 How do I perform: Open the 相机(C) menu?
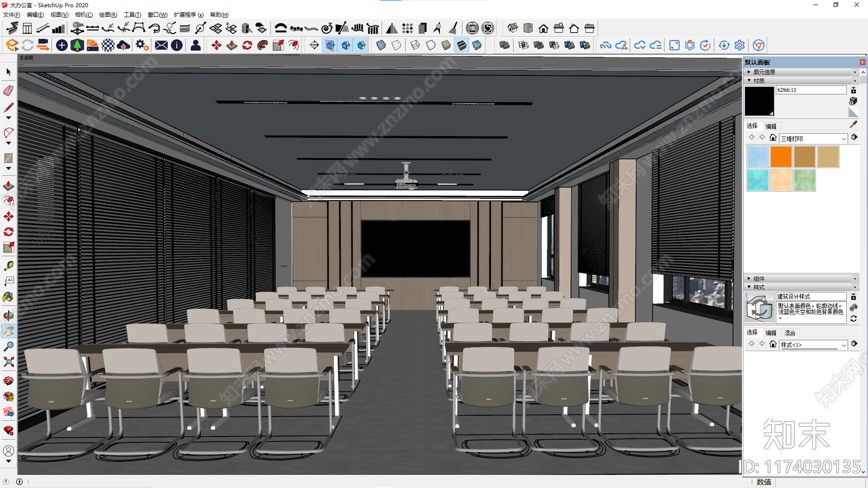point(84,15)
